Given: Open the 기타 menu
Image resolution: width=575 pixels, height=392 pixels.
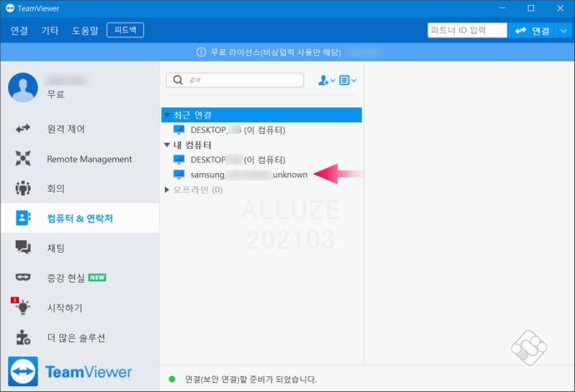Looking at the screenshot, I should point(50,31).
